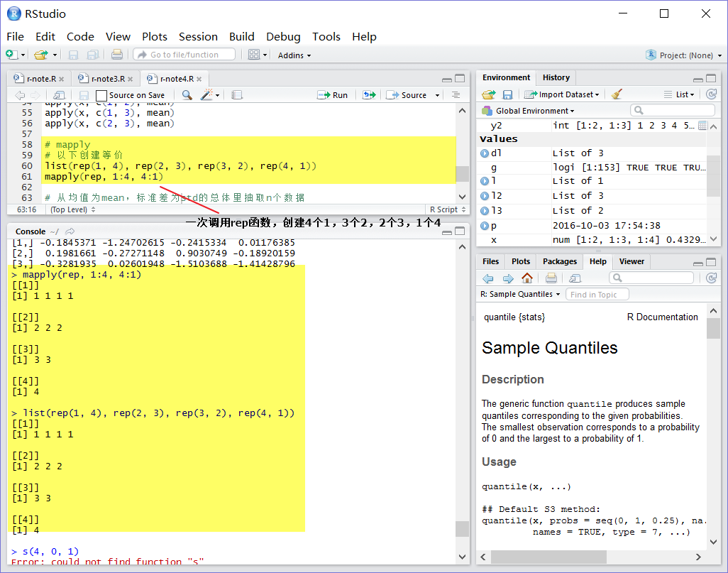This screenshot has height=573, width=728.
Task: Click the re-run previous code icon
Action: [x=369, y=95]
